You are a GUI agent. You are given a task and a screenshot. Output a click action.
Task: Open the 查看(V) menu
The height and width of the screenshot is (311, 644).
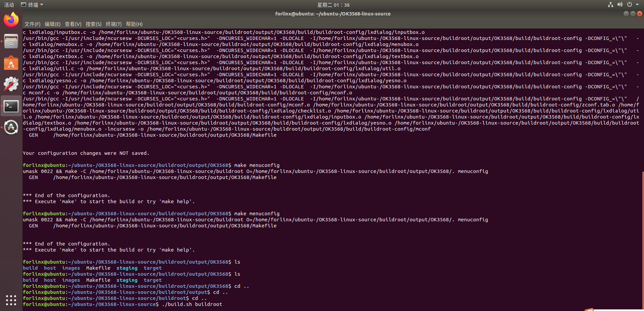pos(73,24)
